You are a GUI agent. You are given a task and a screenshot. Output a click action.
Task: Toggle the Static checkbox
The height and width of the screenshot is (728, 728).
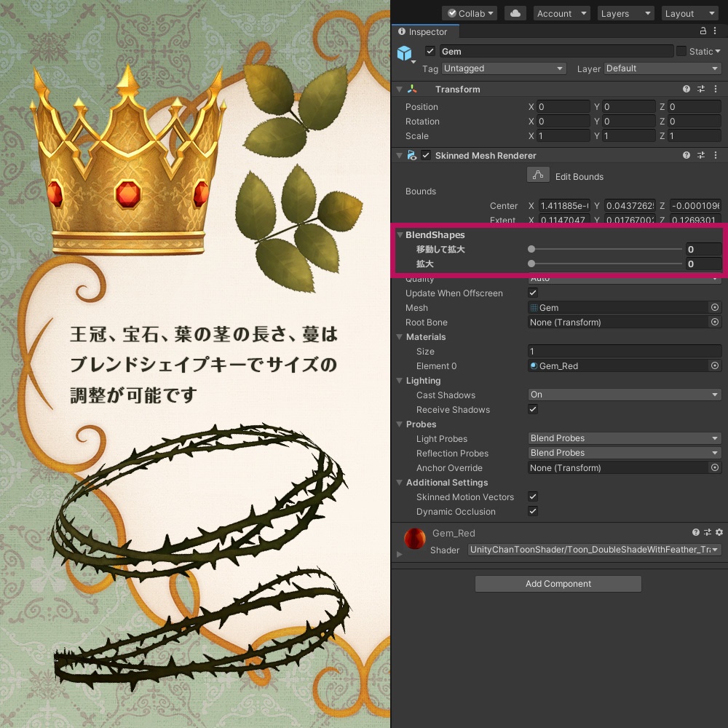(x=681, y=51)
